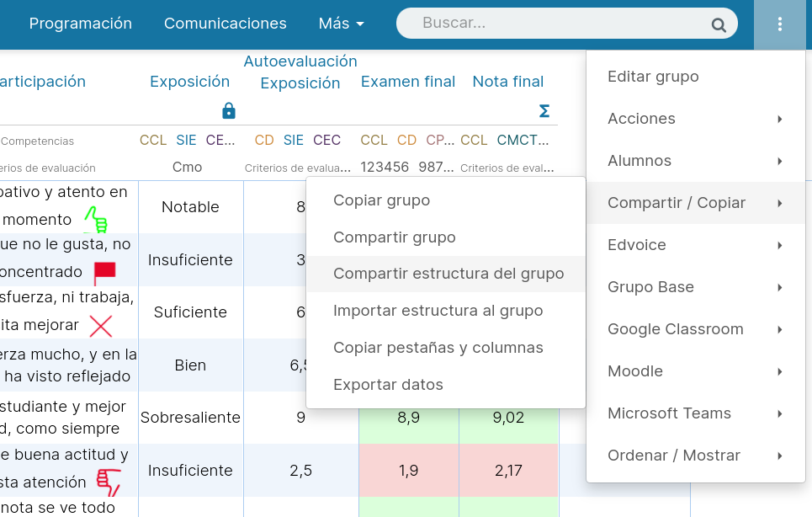Expand the Alumnos submenu
Screen dimensions: 812x517
tap(696, 161)
